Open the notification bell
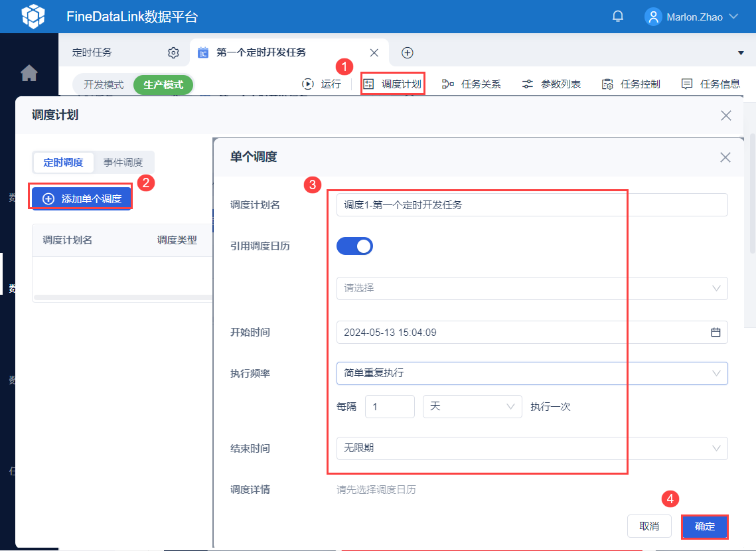This screenshot has height=551, width=756. 618,17
